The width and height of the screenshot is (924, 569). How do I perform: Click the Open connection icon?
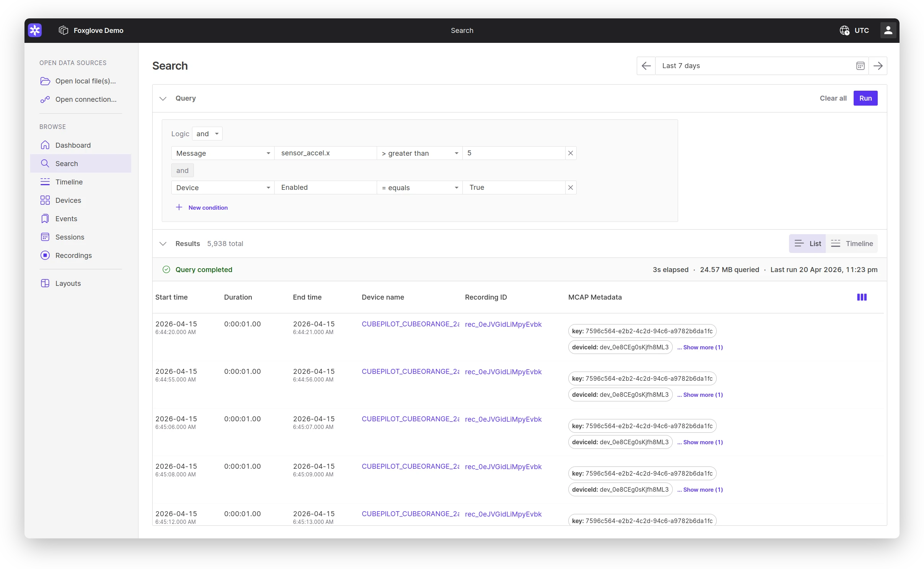[45, 99]
